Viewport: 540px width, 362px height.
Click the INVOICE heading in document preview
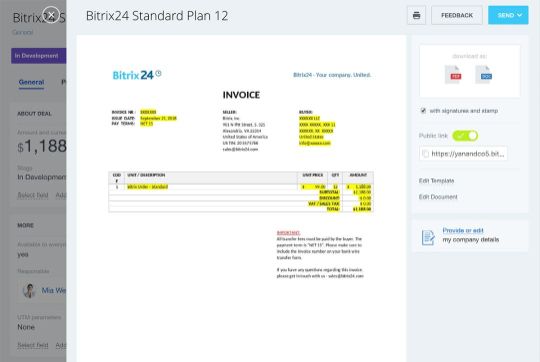(241, 95)
